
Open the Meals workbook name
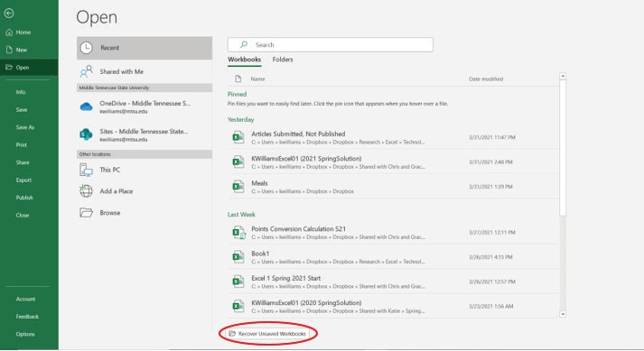259,183
